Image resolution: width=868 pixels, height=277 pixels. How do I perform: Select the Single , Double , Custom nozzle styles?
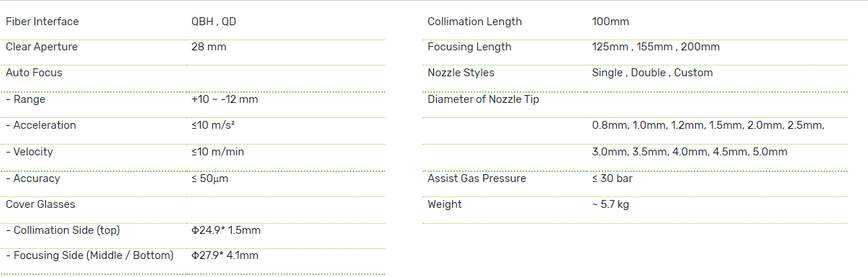652,73
